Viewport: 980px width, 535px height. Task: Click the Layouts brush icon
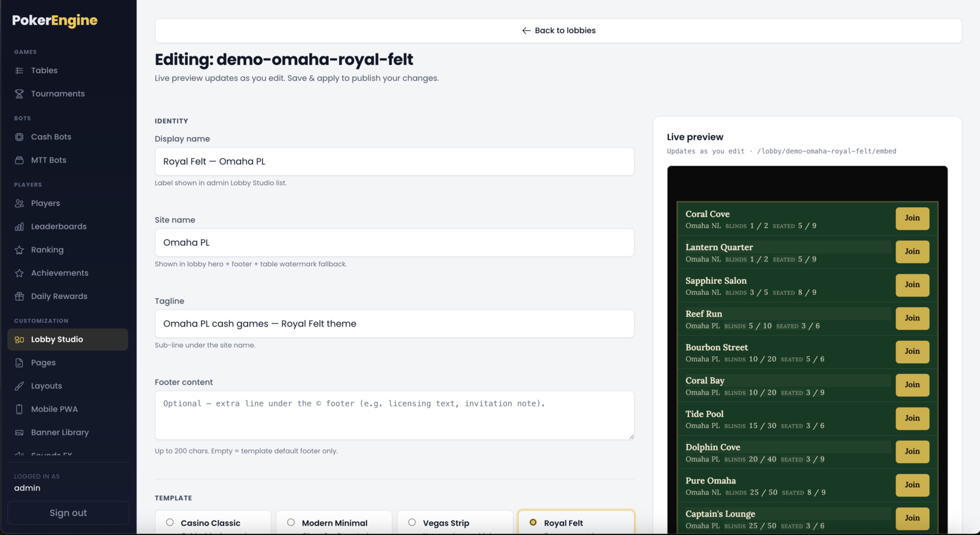[x=19, y=386]
